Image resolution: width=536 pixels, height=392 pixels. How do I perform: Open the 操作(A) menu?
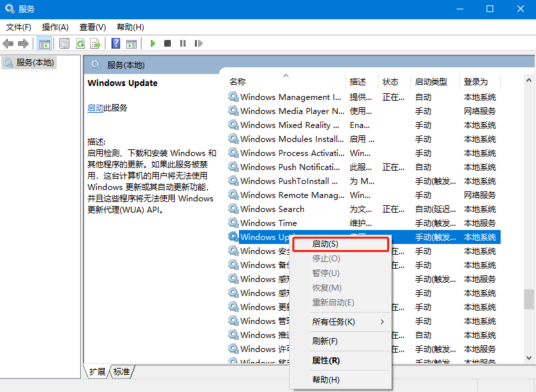pyautogui.click(x=55, y=27)
